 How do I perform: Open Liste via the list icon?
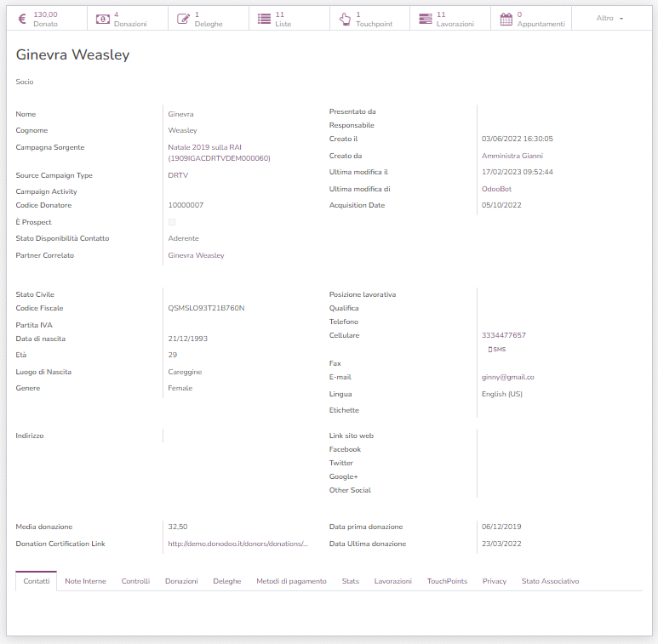264,19
